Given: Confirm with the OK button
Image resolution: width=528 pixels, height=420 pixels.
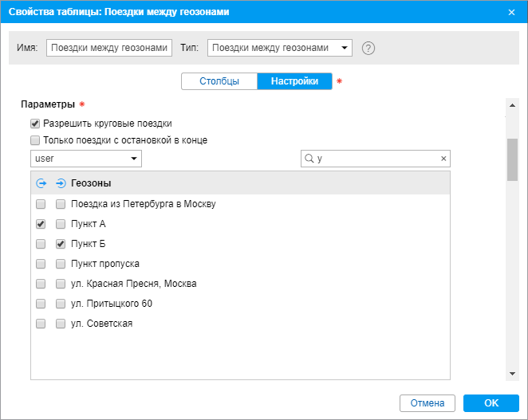Looking at the screenshot, I should 491,403.
